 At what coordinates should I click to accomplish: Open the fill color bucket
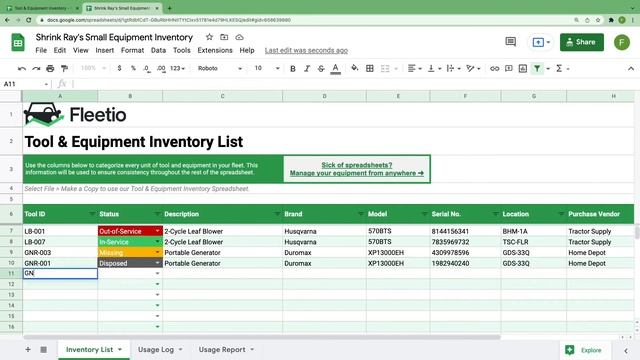(355, 68)
